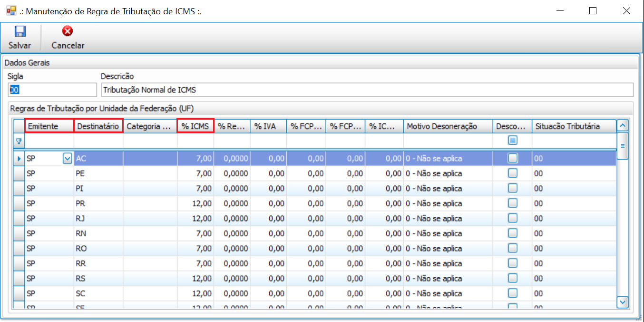Click the Destinatário cell SC
Image resolution: width=644 pixels, height=322 pixels.
(x=98, y=293)
